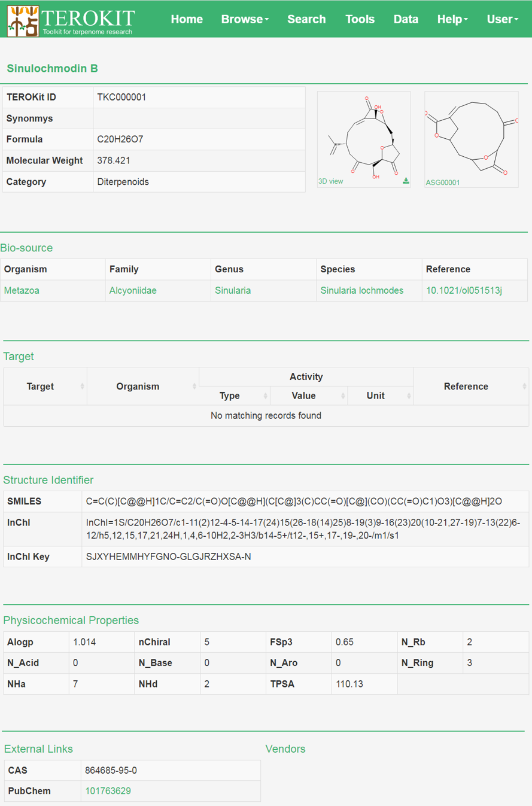Viewport: 532px width, 806px height.
Task: Click the TEROKIT logo icon
Action: (x=23, y=20)
